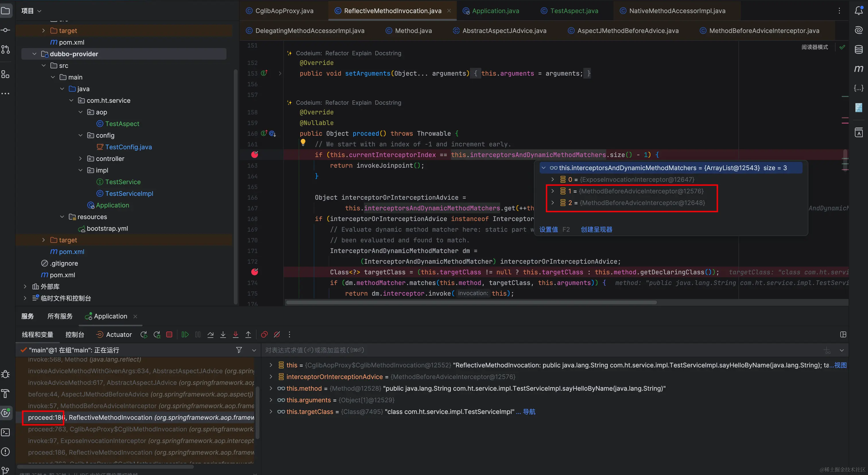Toggle Mute Breakpoints icon

coord(277,335)
